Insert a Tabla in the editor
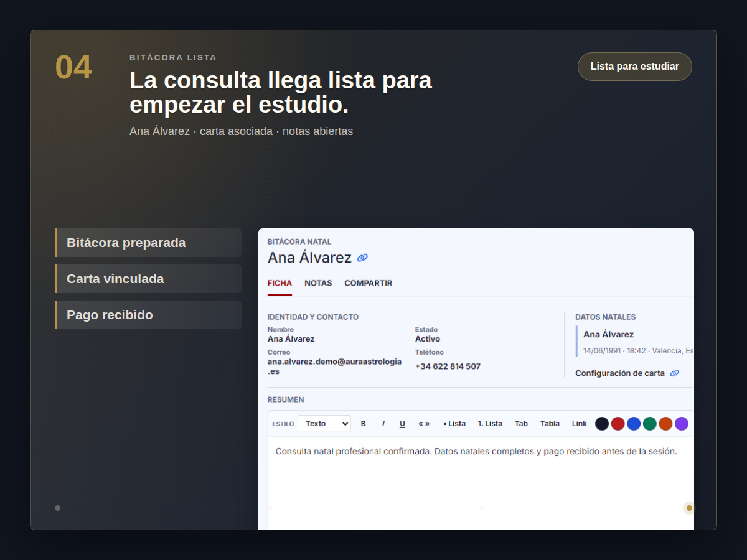Viewport: 747px width, 560px height. (550, 424)
